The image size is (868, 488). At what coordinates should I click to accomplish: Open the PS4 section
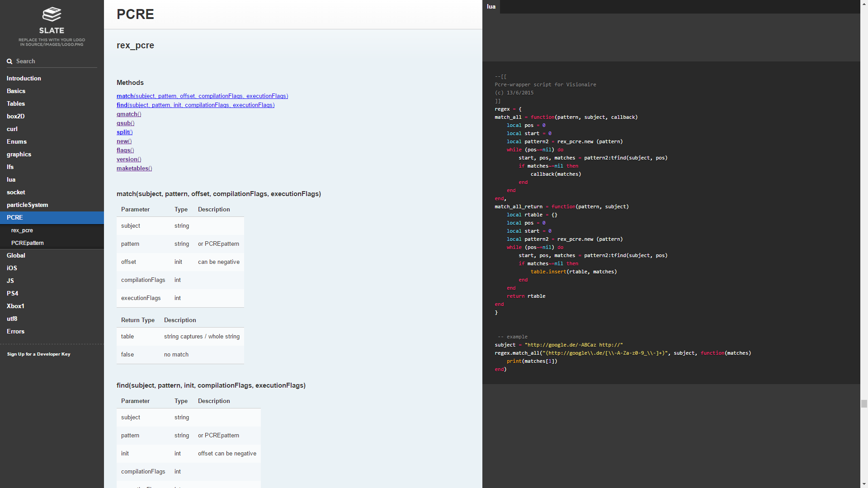(52, 293)
